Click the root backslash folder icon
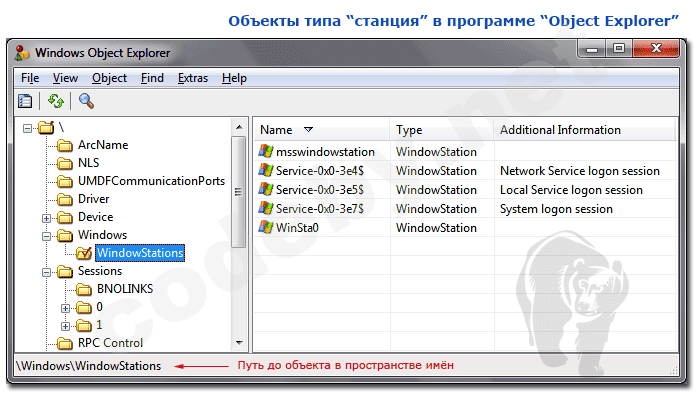The height and width of the screenshot is (394, 696). [46, 128]
